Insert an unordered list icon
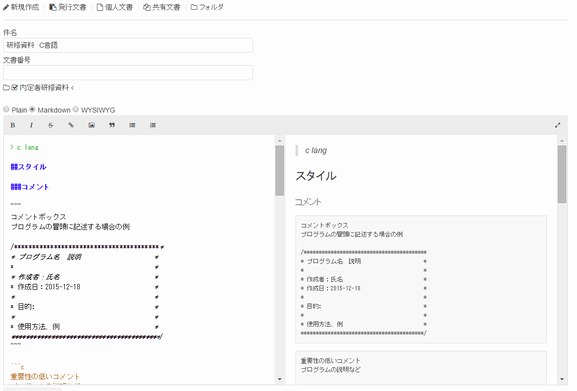The height and width of the screenshot is (391, 577). [x=132, y=125]
